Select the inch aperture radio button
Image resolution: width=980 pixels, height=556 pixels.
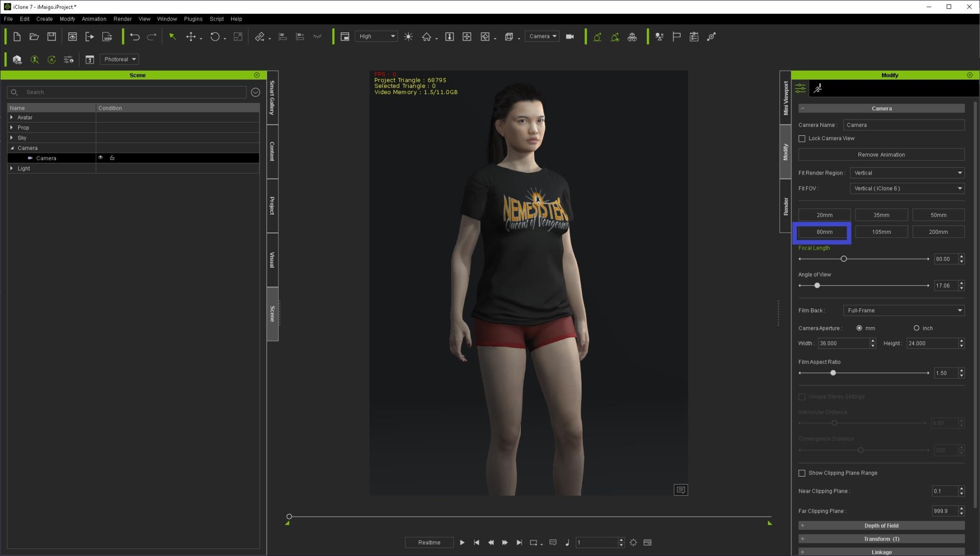tap(916, 328)
